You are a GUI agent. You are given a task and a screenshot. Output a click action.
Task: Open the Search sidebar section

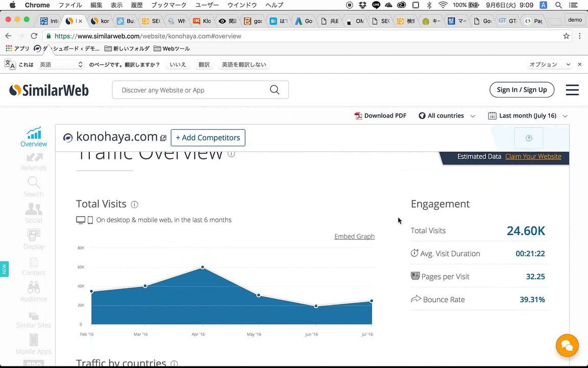(33, 187)
